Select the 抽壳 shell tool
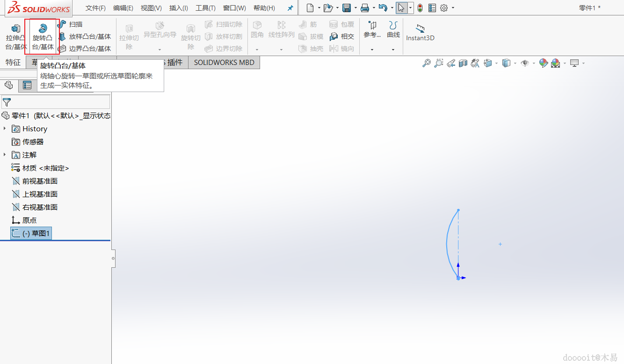Screen dimensions: 624x364 [311, 49]
